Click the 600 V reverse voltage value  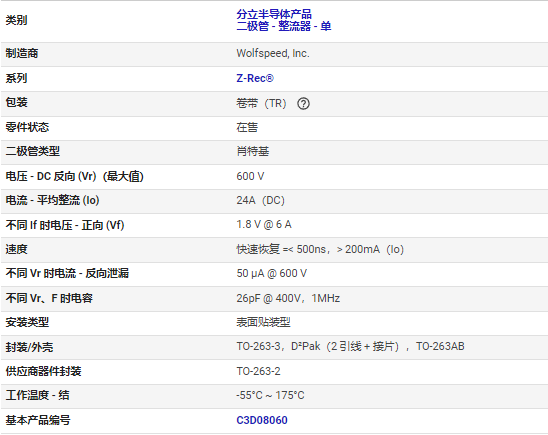click(x=250, y=176)
